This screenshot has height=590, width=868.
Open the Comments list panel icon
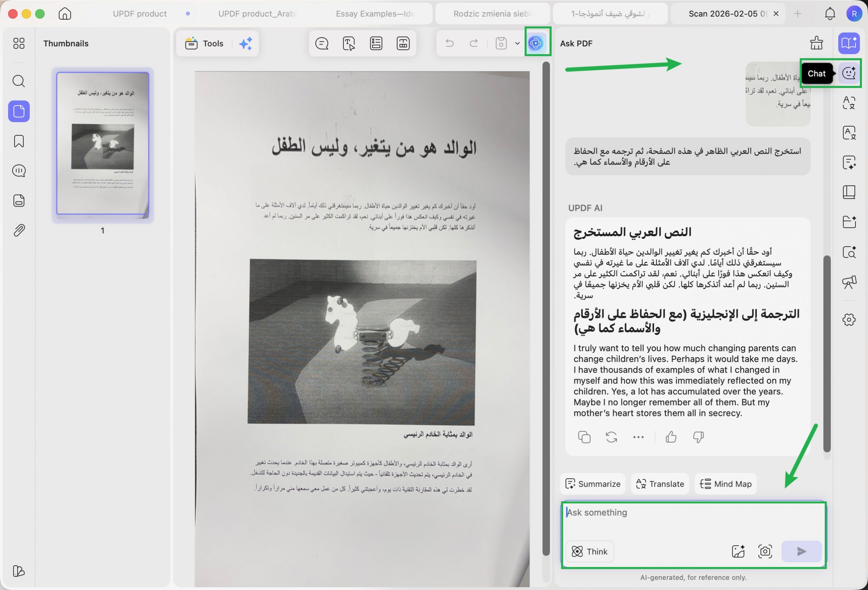[x=19, y=171]
